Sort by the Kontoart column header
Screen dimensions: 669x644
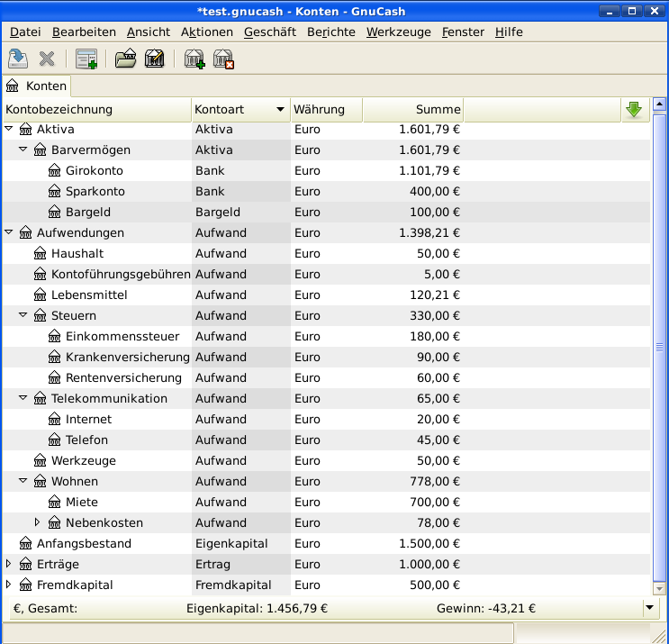(x=240, y=110)
